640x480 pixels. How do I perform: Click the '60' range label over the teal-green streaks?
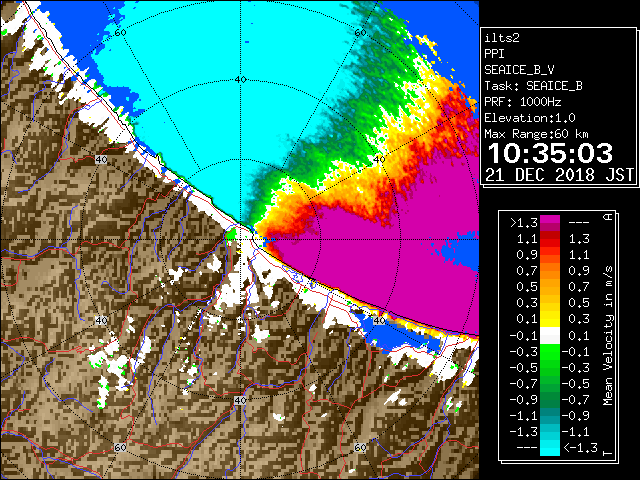pyautogui.click(x=360, y=33)
